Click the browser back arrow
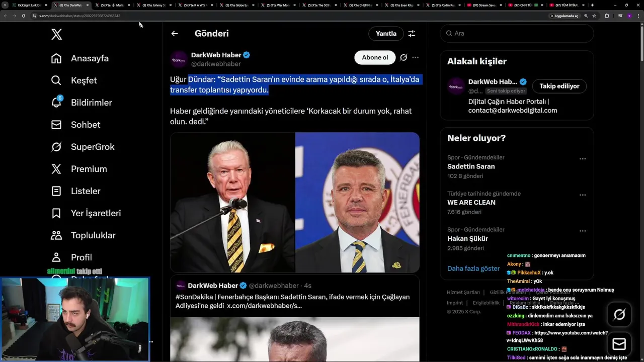This screenshot has width=644, height=362. (6, 16)
